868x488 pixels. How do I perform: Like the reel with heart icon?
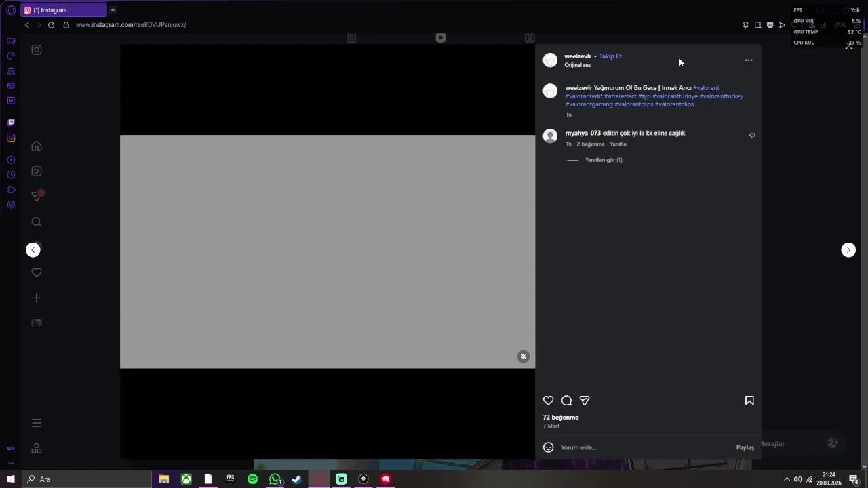(549, 401)
